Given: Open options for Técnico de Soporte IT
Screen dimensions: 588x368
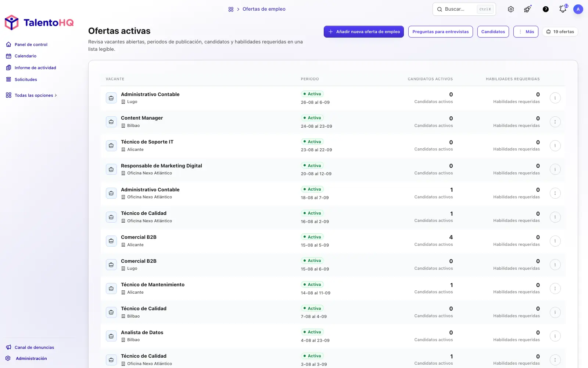Looking at the screenshot, I should [555, 146].
